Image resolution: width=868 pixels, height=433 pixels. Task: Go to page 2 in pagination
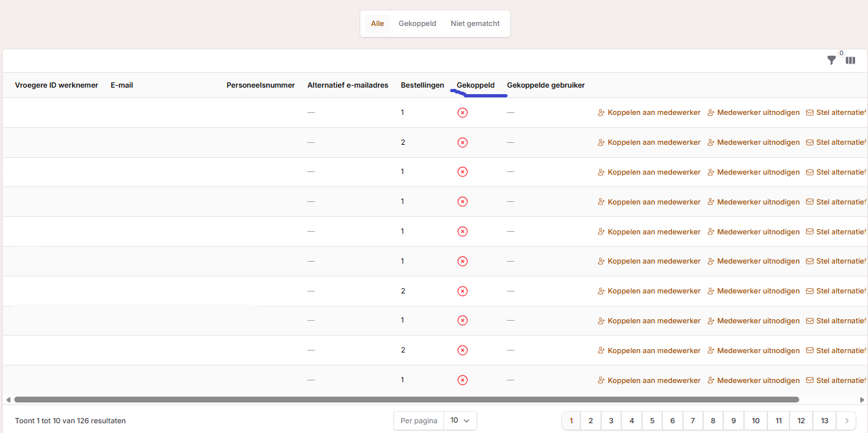[591, 421]
